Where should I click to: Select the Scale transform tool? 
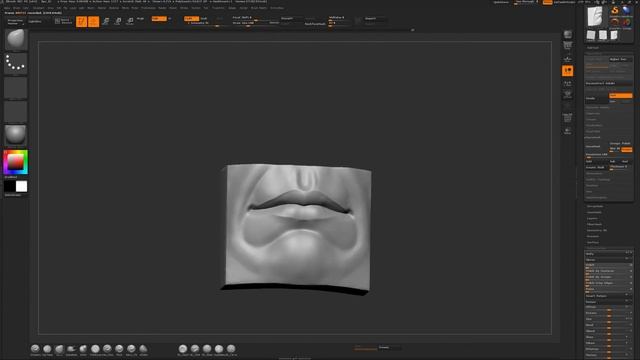[118, 21]
